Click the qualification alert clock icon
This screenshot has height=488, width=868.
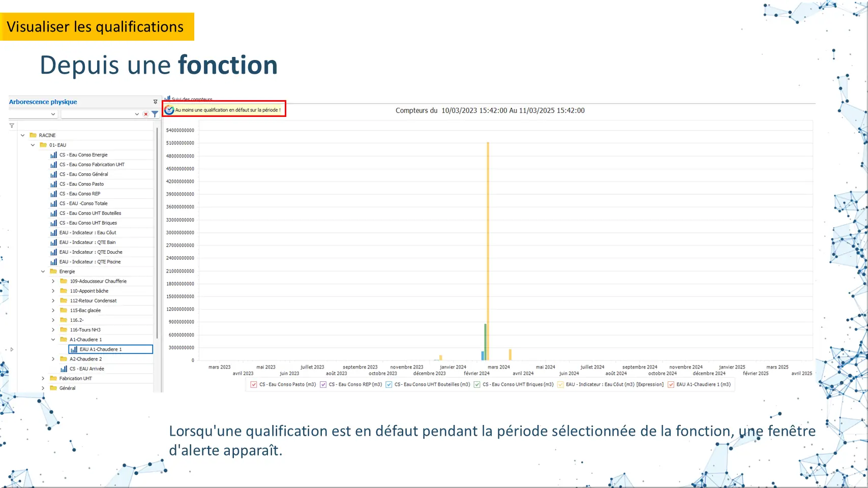pyautogui.click(x=169, y=110)
